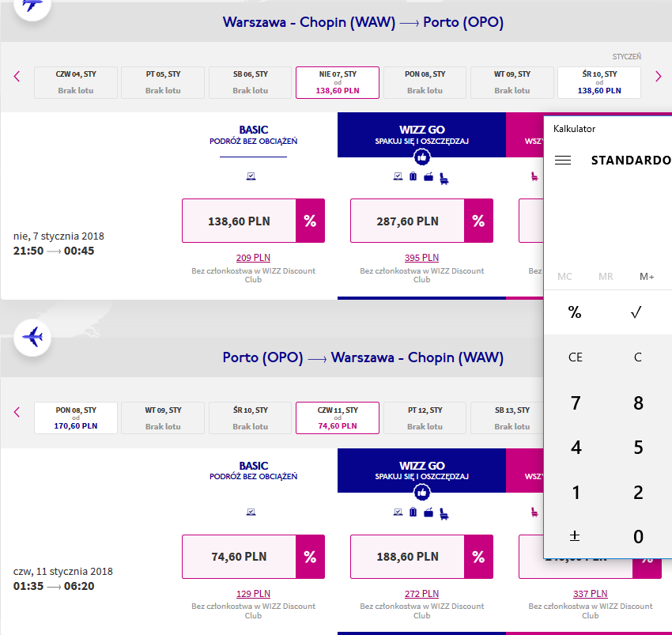
Task: Click the outbound BASIC fare column header
Action: click(253, 134)
